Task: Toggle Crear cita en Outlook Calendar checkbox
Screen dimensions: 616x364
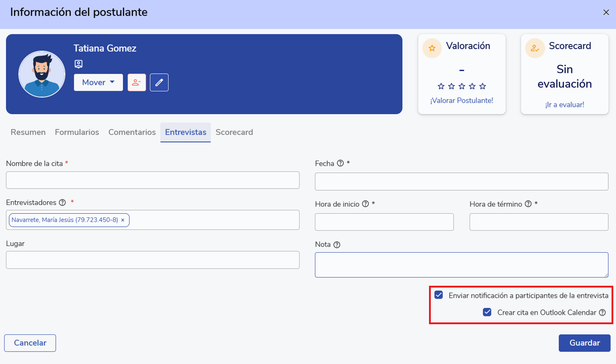Action: tap(487, 312)
